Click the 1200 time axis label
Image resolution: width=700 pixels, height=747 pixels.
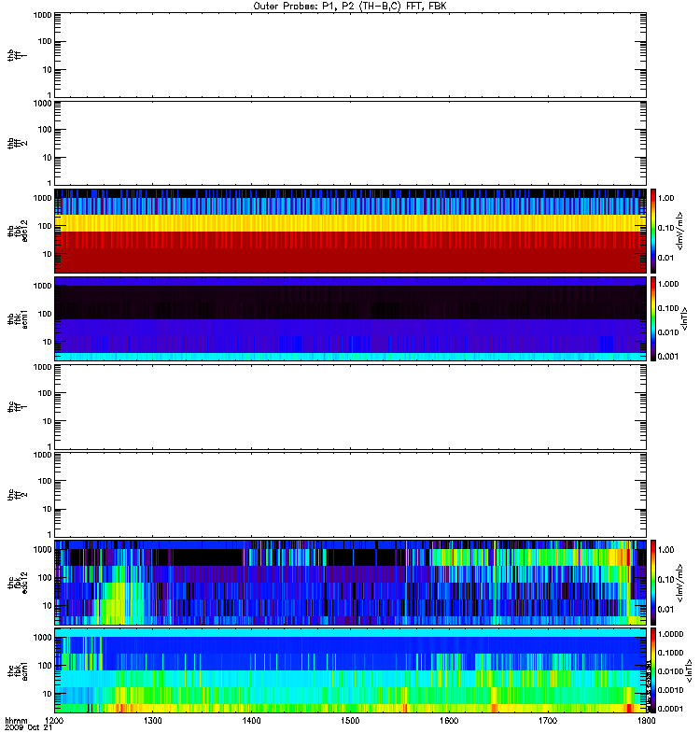click(54, 720)
